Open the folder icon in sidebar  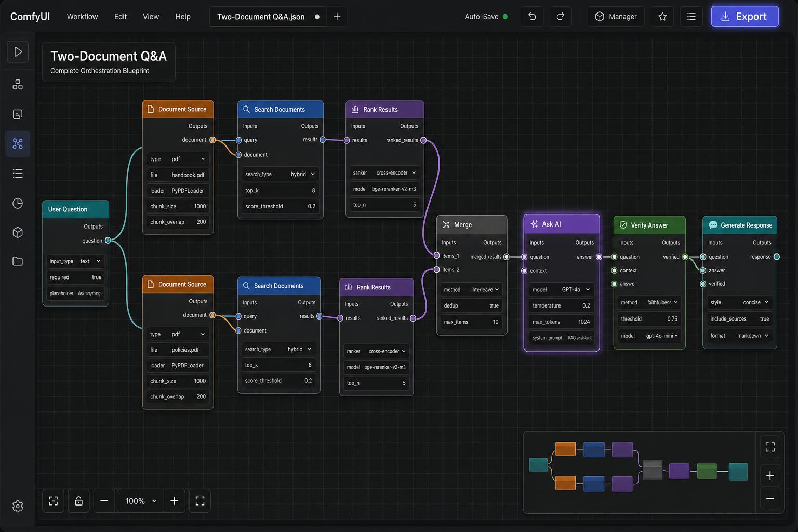click(x=18, y=261)
